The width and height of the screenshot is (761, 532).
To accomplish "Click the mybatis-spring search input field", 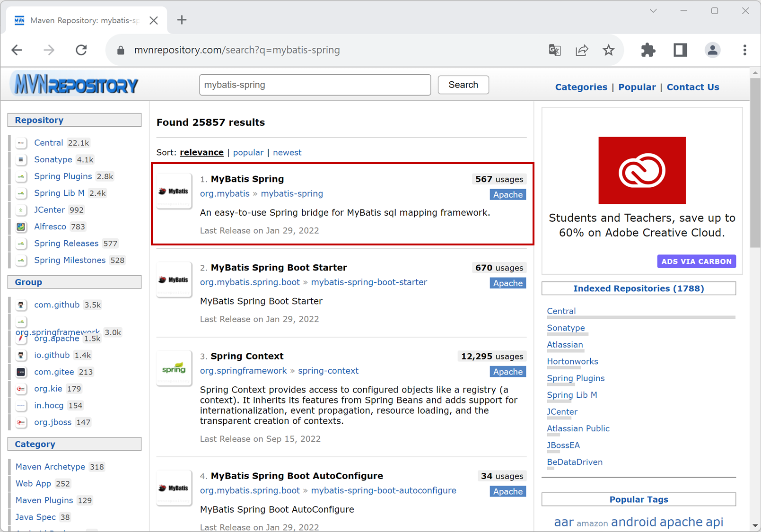I will (x=315, y=85).
